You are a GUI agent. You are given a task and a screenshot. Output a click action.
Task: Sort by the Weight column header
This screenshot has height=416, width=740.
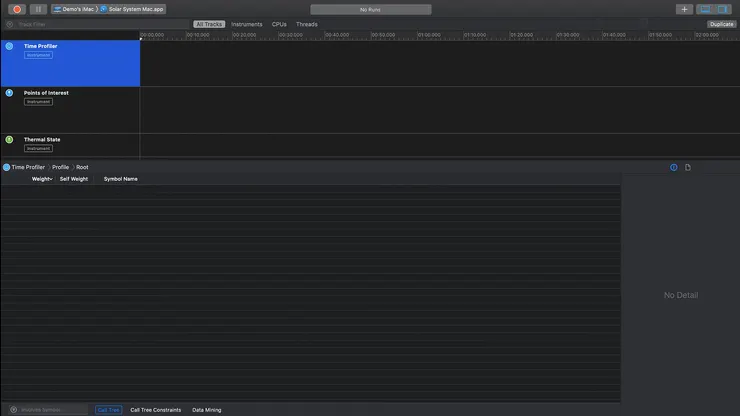(42, 179)
